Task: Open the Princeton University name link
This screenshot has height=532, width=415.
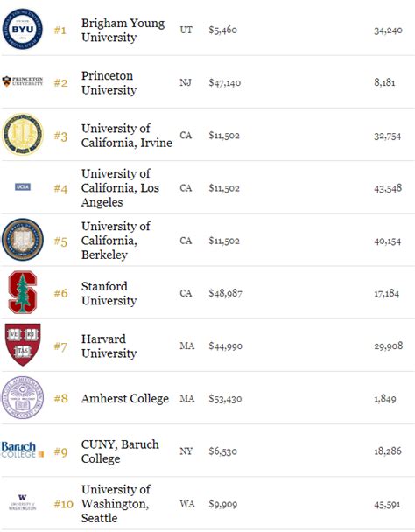Action: click(x=109, y=83)
